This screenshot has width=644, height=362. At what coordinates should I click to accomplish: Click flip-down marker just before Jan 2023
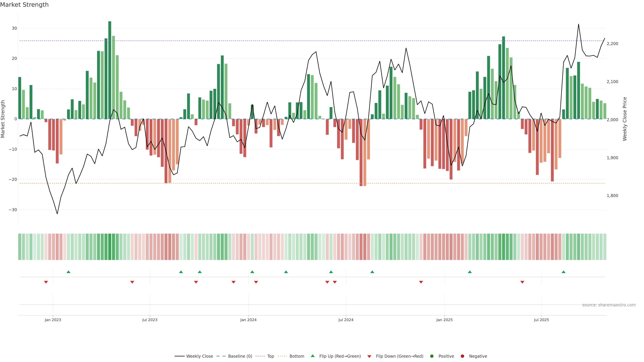tap(46, 282)
